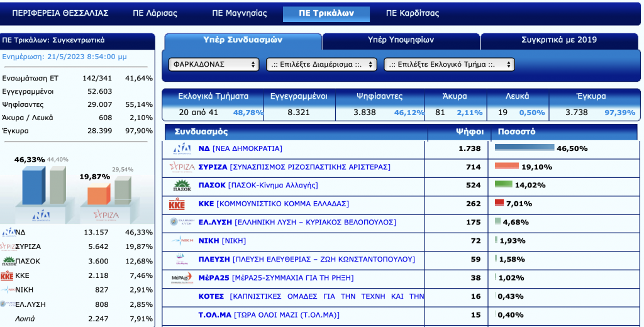Click the ΝΙΚΗ logo in results table
The height and width of the screenshot is (327, 644).
coord(182,240)
